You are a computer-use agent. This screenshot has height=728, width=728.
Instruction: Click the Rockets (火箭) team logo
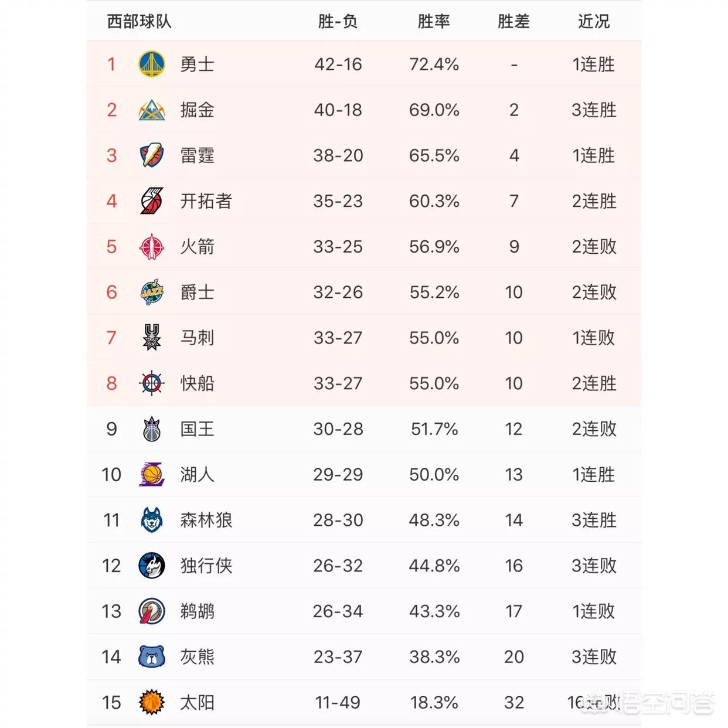pyautogui.click(x=152, y=247)
